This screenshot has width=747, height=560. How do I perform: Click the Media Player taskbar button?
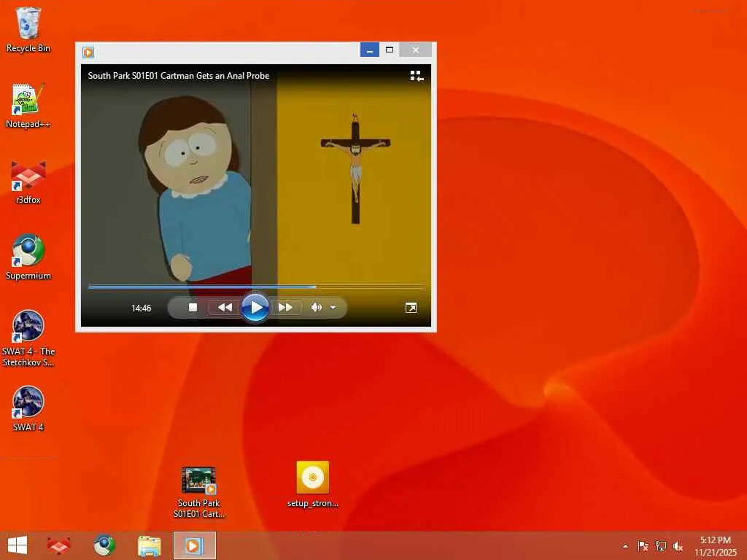point(194,545)
